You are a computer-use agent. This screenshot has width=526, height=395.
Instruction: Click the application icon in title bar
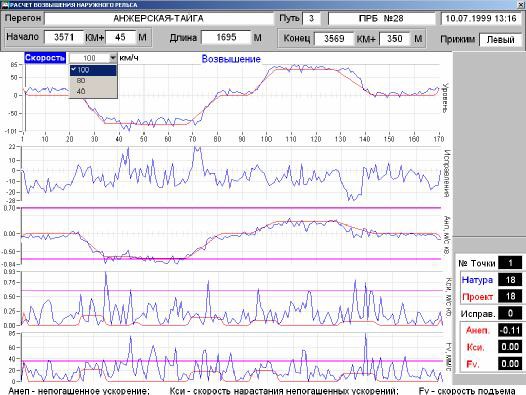5,5
